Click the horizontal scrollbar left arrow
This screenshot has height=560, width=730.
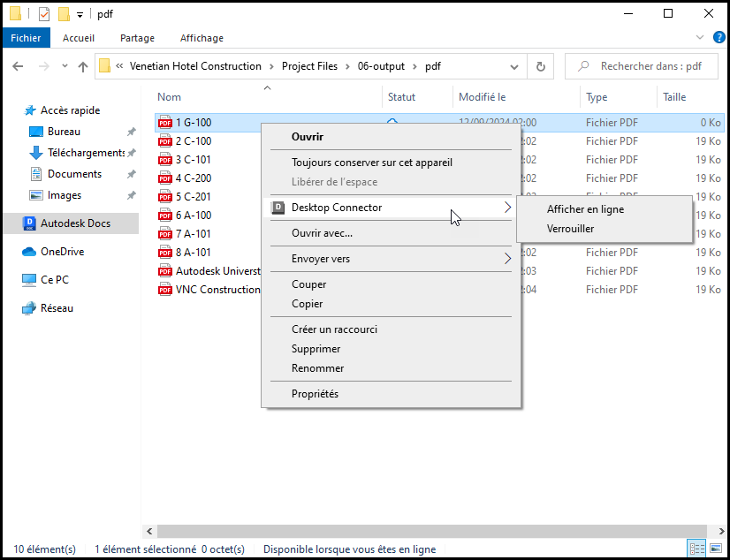coord(150,531)
